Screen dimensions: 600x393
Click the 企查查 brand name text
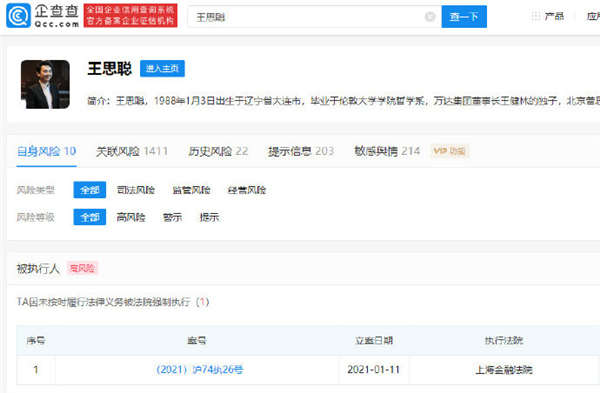click(x=57, y=11)
